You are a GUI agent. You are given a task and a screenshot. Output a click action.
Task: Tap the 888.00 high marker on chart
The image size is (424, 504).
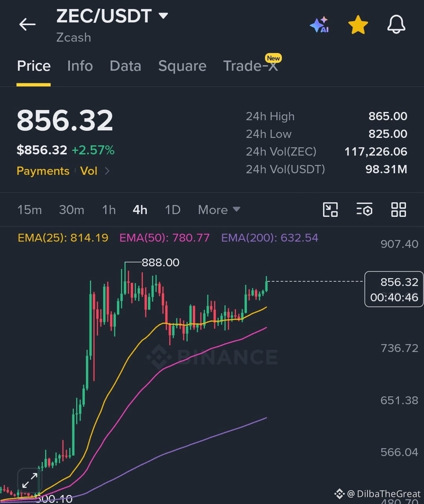tap(160, 262)
